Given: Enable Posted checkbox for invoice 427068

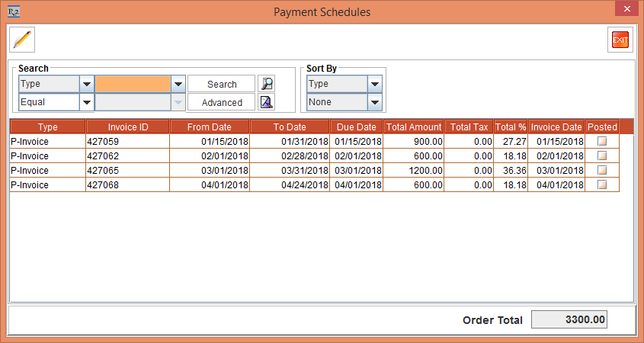Looking at the screenshot, I should [x=602, y=185].
